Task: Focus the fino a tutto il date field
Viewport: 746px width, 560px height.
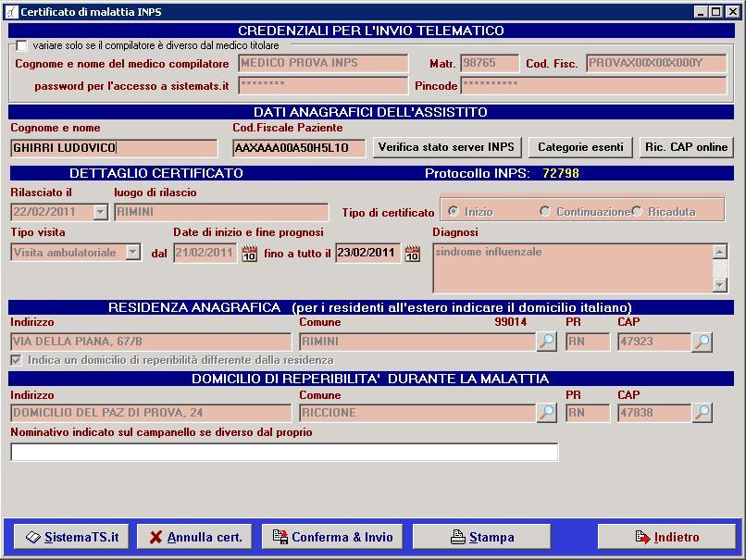Action: click(x=368, y=253)
